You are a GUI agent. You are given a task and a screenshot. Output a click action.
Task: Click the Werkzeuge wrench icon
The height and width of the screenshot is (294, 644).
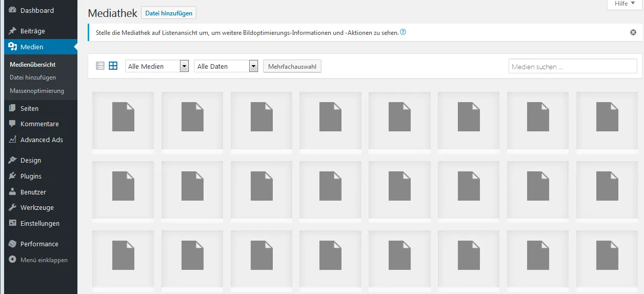[13, 207]
